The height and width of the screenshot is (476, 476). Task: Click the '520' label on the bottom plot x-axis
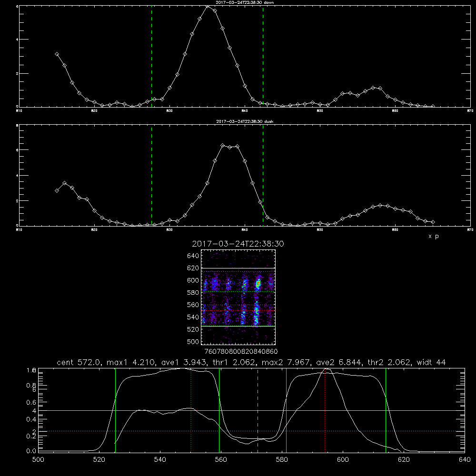[x=99, y=460]
